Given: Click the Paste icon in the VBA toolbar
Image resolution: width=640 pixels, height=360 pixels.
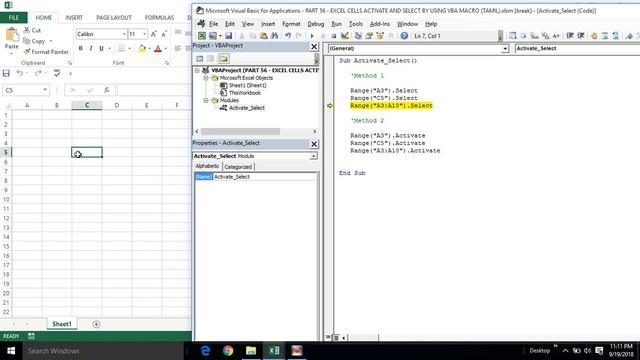Looking at the screenshot, I should click(264, 36).
